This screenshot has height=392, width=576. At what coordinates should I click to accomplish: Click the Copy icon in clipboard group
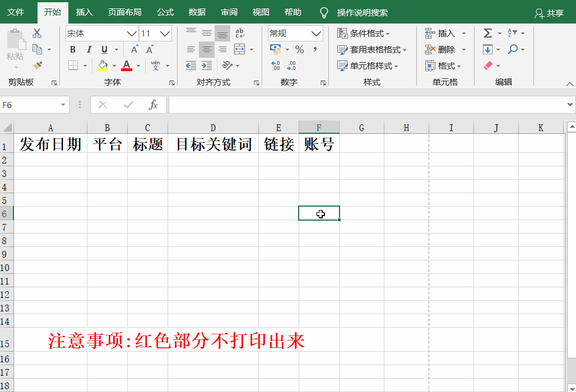click(x=37, y=49)
